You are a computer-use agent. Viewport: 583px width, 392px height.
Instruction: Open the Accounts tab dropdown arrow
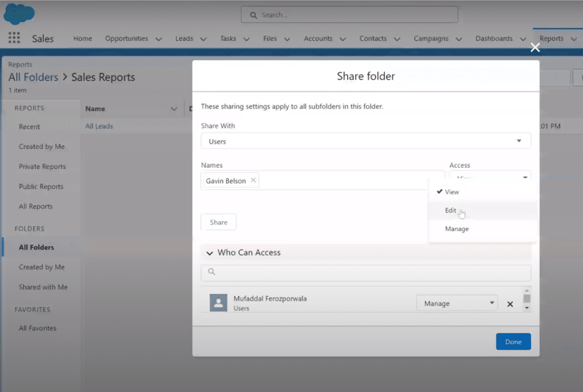343,39
